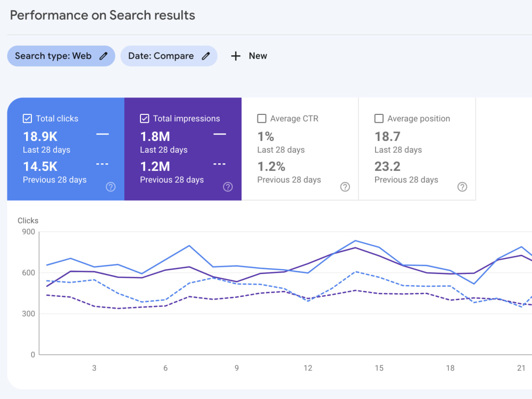Click the day 6 x-axis label
This screenshot has width=532, height=399.
(165, 368)
